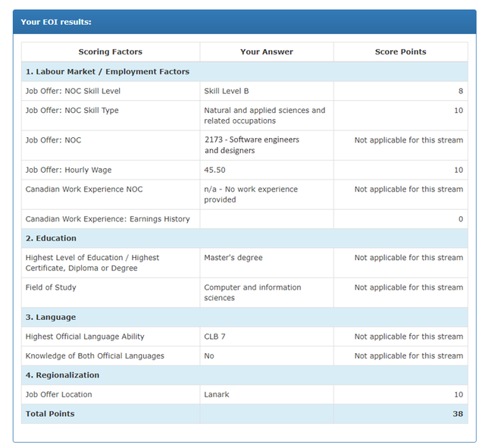Screen dimensions: 485x448
Task: Select '2173 - Software engineers and designers' answer
Action: 252,145
